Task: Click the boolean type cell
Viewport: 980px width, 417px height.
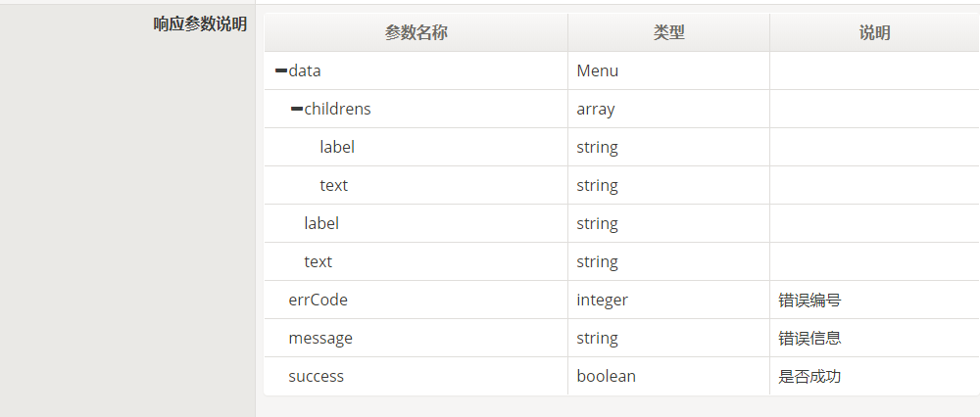Action: tap(668, 377)
